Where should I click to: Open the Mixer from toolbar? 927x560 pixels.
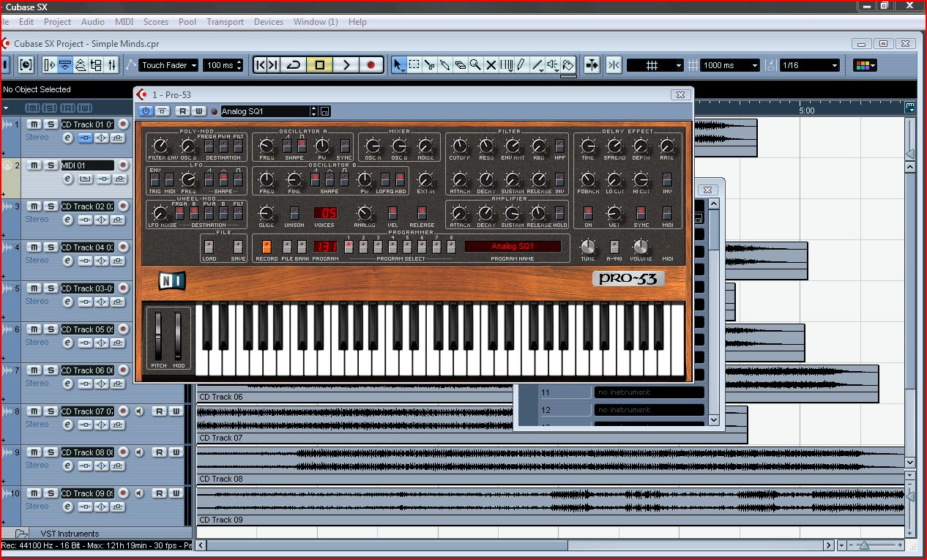click(x=111, y=65)
